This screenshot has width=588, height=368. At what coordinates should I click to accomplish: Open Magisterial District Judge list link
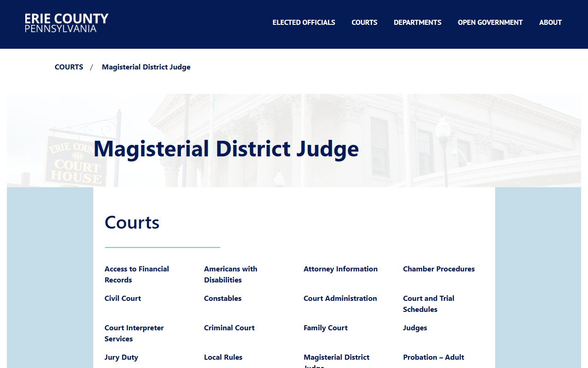tap(337, 362)
